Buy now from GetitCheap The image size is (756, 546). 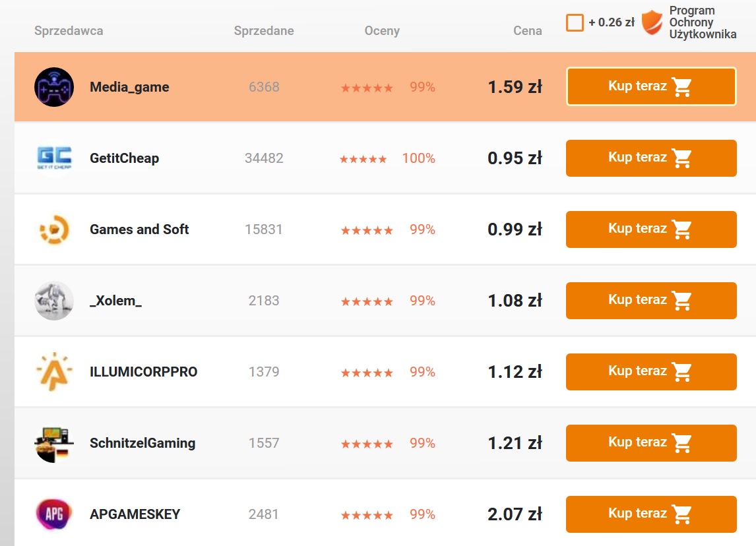tap(651, 158)
